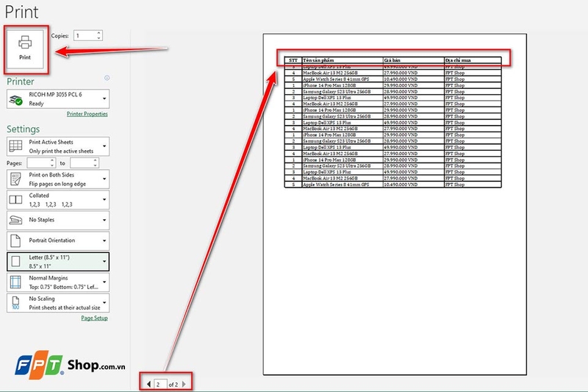Click the 'STT' header cell in preview
The width and height of the screenshot is (588, 392).
[293, 60]
